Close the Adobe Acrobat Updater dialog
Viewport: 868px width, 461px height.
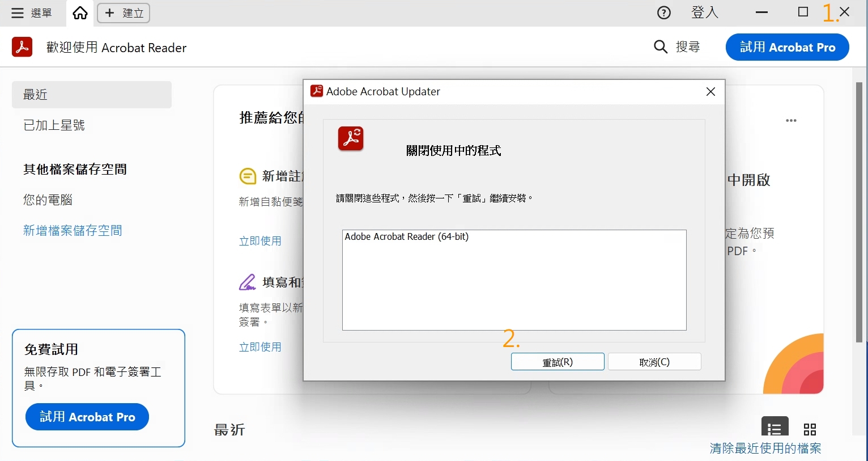tap(710, 92)
